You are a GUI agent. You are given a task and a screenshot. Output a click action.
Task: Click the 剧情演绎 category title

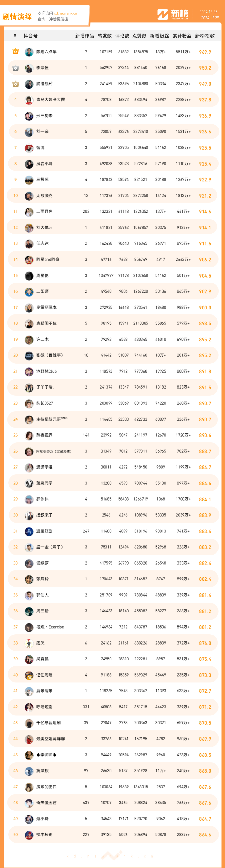coord(17,16)
